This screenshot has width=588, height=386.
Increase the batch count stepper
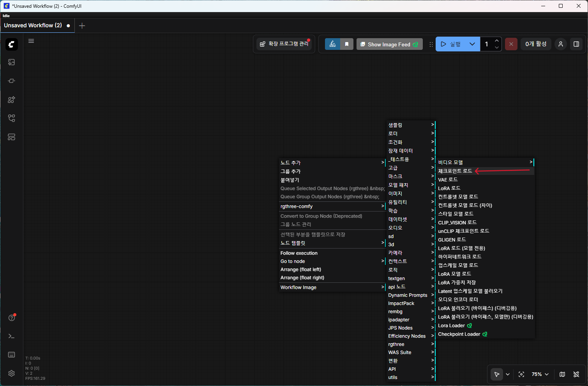pyautogui.click(x=497, y=41)
